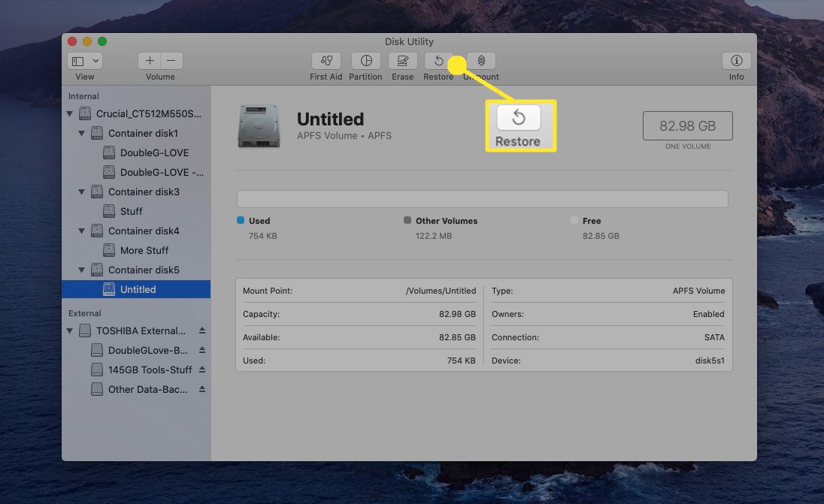This screenshot has width=824, height=504.
Task: Eject the 145GB Tools-Stuff volume
Action: pyautogui.click(x=202, y=370)
